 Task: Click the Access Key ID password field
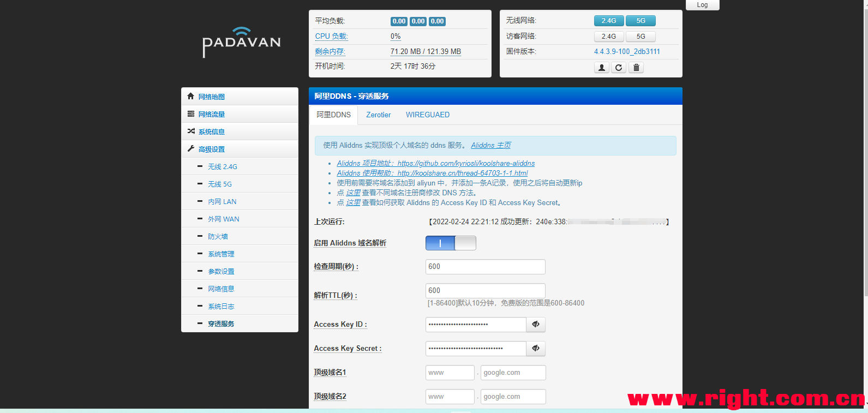(x=476, y=325)
